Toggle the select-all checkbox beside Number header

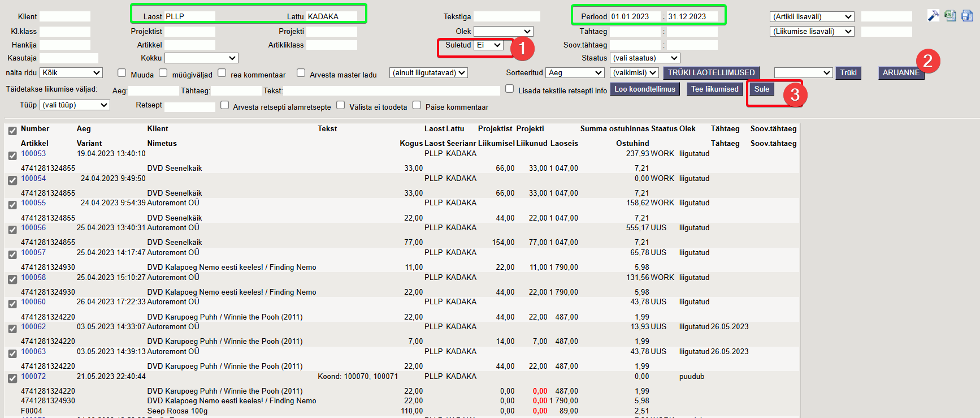tap(12, 131)
